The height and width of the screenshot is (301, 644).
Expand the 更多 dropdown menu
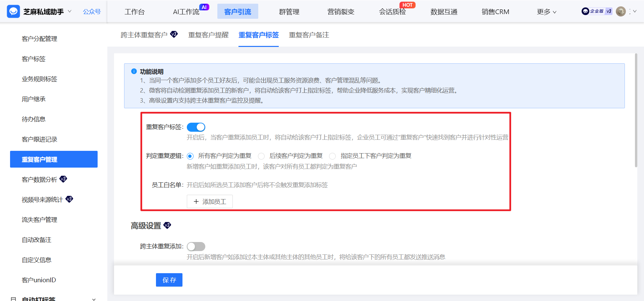[x=546, y=12]
